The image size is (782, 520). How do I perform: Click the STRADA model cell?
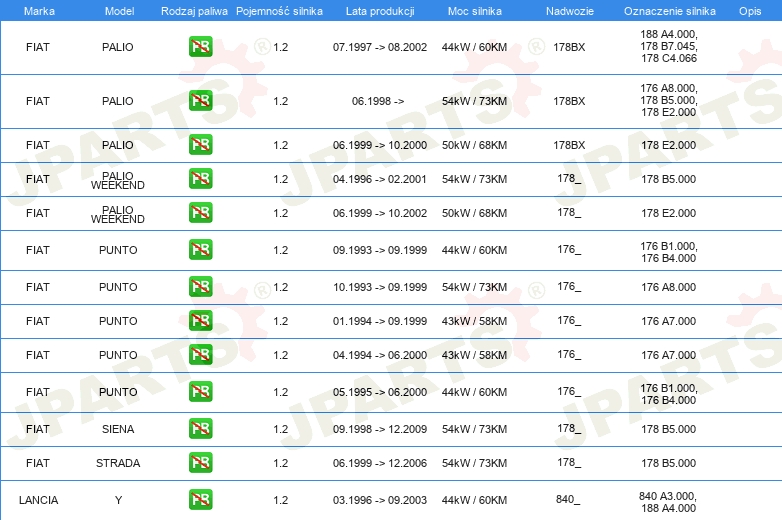tap(118, 463)
